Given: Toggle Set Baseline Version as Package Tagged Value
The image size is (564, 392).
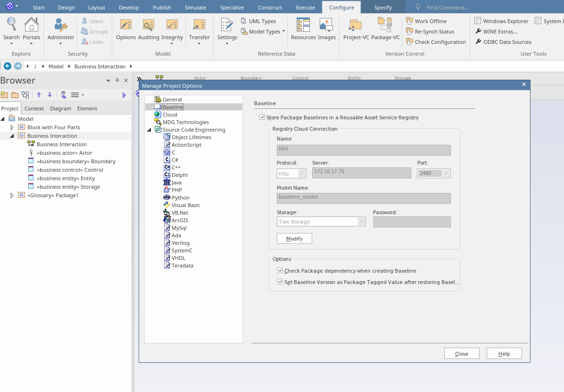Looking at the screenshot, I should (x=280, y=282).
